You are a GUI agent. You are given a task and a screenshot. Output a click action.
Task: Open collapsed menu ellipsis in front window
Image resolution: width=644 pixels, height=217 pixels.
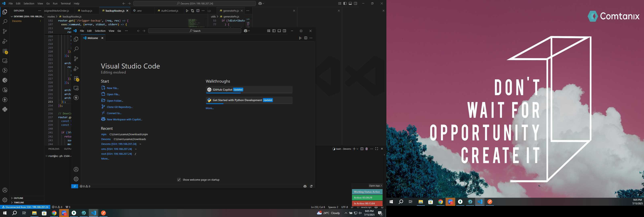pos(126,31)
